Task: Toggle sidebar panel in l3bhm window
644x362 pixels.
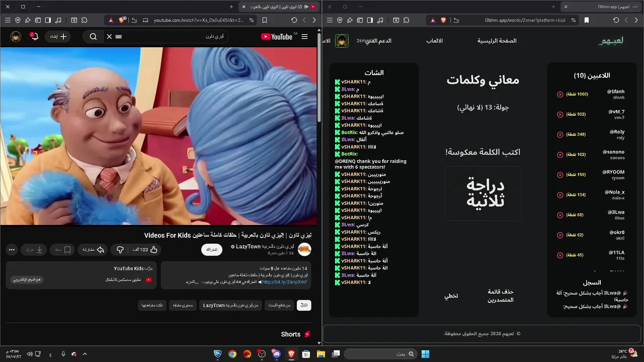Action: click(370, 20)
